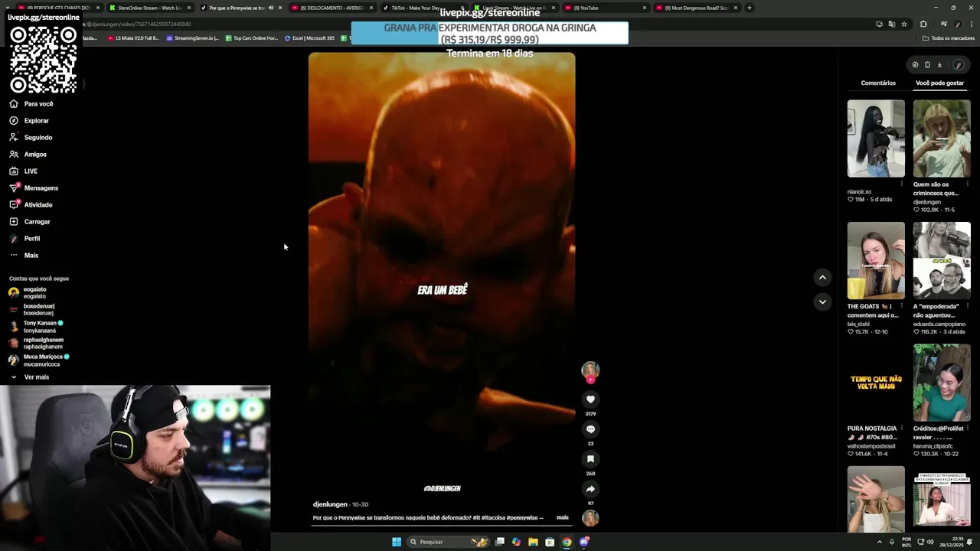Open the sound disc avatar below share
This screenshot has height=551, width=980.
click(x=590, y=518)
